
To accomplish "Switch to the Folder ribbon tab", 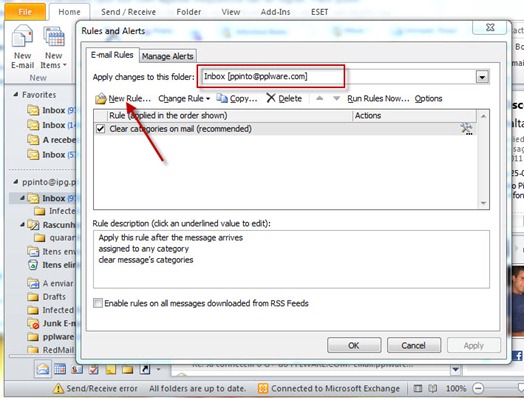I will (x=189, y=12).
